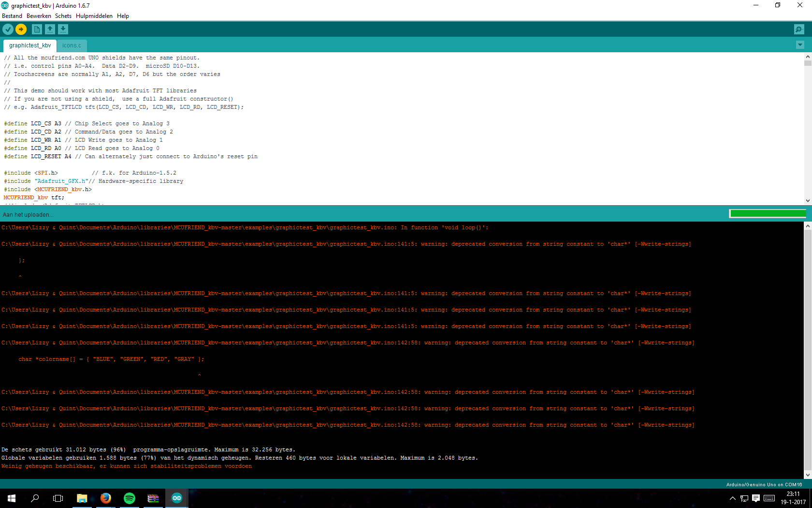Click the 'MCUFRIEND_kbv tft;' code line

[34, 197]
